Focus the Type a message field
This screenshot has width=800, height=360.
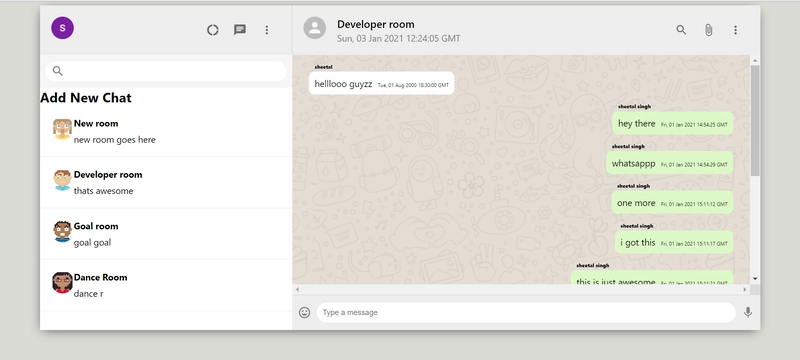coord(526,313)
